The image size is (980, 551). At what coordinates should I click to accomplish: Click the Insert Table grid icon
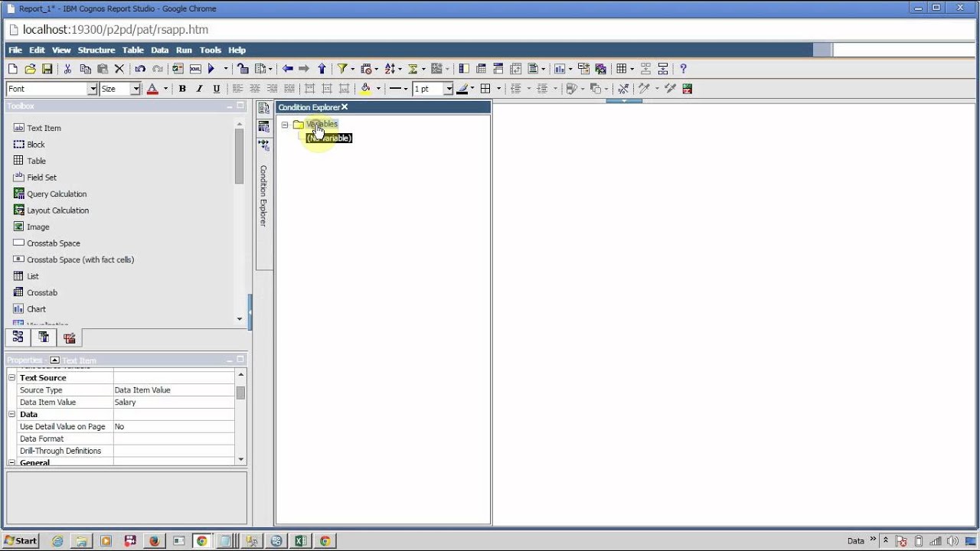click(621, 69)
